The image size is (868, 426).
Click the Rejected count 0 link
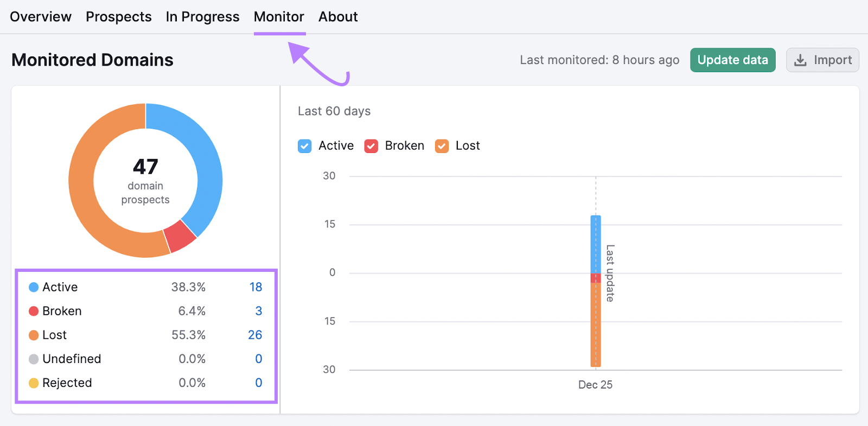tap(259, 383)
